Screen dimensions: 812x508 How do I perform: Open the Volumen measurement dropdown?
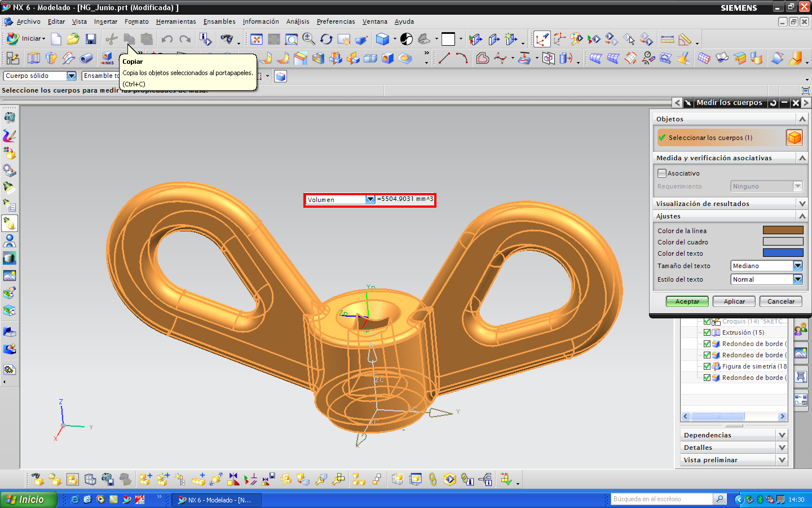pyautogui.click(x=370, y=199)
